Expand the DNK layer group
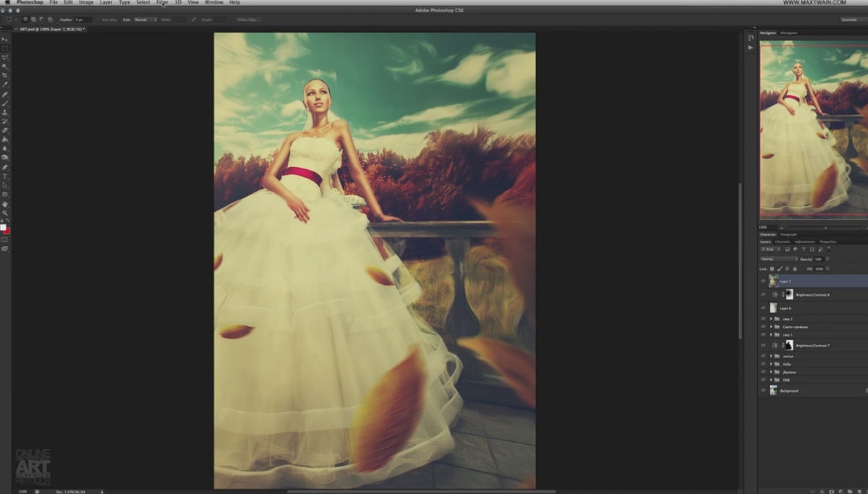Viewport: 868px width, 494px height. coord(771,380)
